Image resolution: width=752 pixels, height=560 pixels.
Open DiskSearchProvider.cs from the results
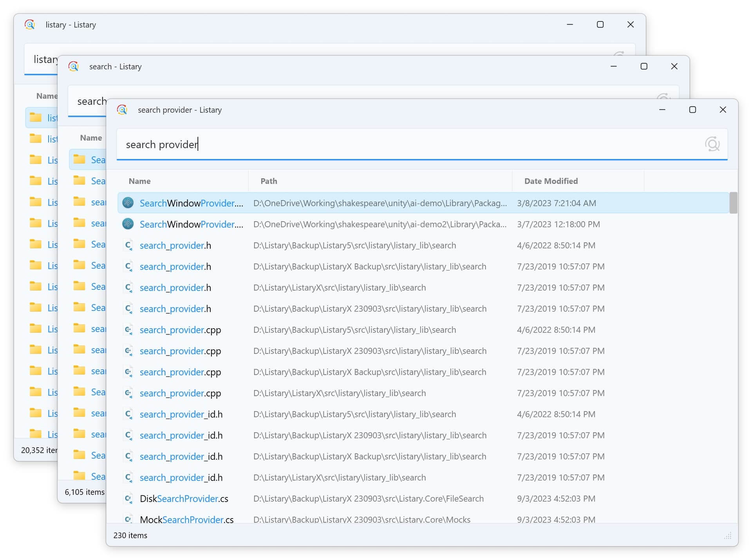click(x=183, y=498)
